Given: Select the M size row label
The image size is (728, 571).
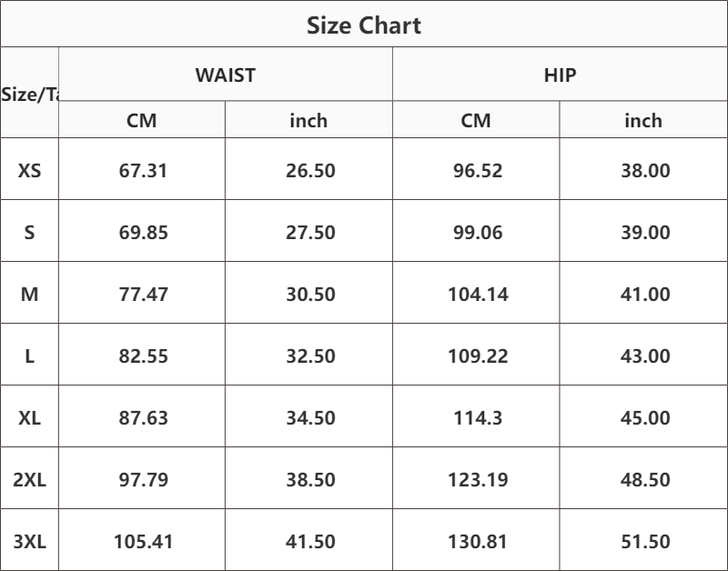Looking at the screenshot, I should click(30, 294).
